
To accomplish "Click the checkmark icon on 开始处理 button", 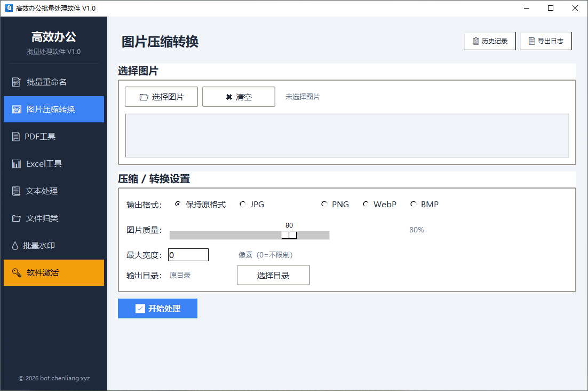I will click(x=140, y=308).
